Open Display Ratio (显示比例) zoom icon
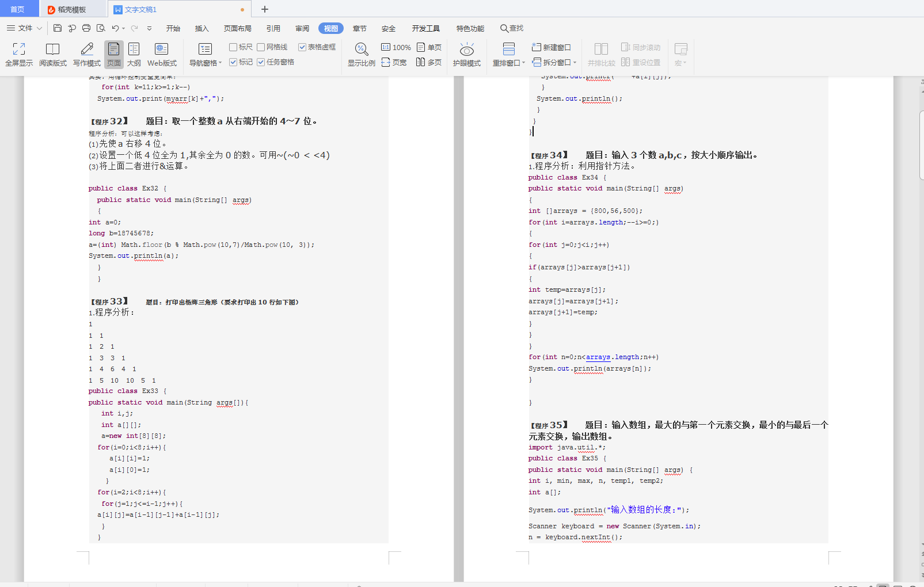 click(x=362, y=55)
